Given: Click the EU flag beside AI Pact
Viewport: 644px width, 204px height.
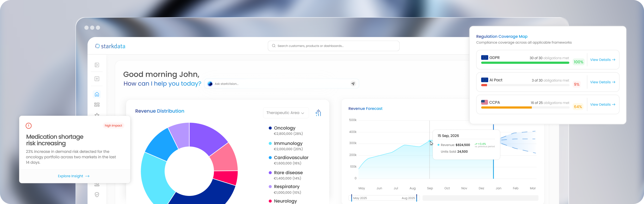Looking at the screenshot, I should pyautogui.click(x=485, y=80).
